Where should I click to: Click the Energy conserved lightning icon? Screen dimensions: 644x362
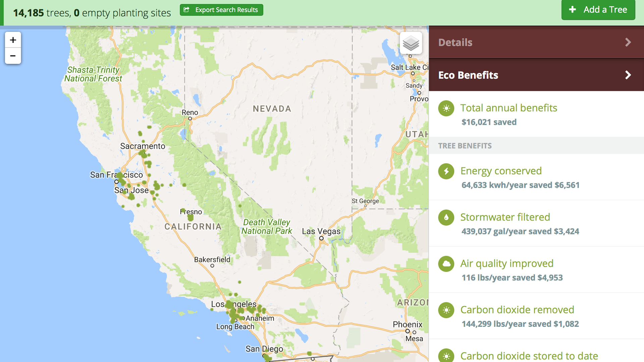[x=446, y=171]
